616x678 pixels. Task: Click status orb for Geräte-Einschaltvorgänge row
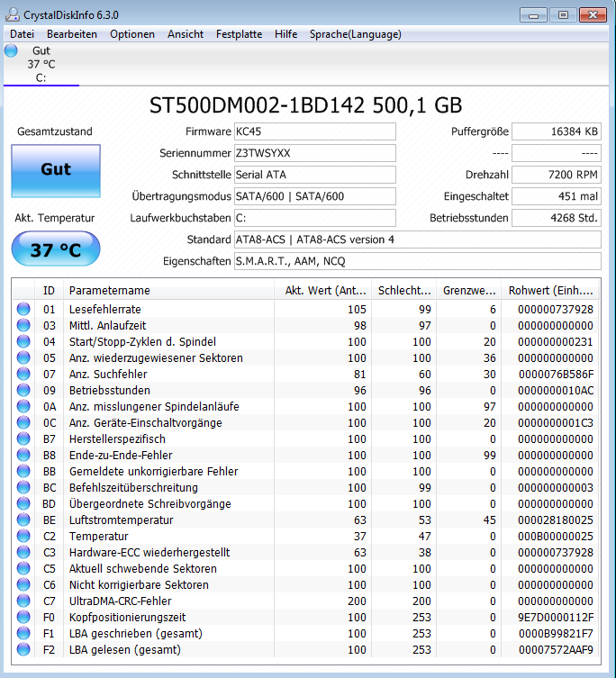click(23, 422)
